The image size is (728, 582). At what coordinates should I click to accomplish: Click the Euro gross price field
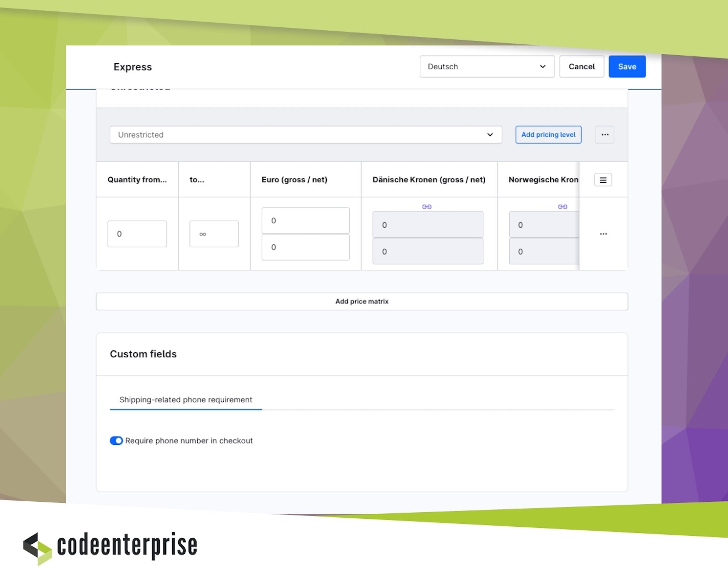pyautogui.click(x=305, y=221)
